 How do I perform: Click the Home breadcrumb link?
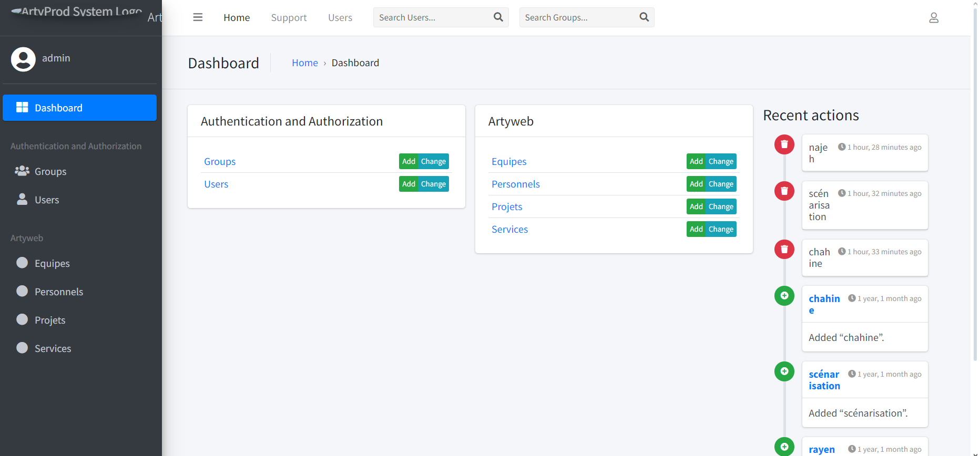pos(304,63)
